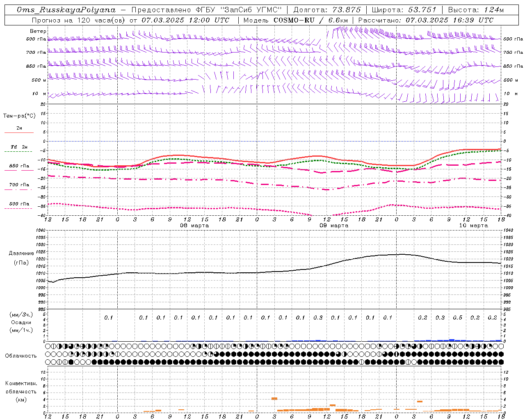
Task: Click the 0.5 precipitation value
Action: pyautogui.click(x=457, y=318)
